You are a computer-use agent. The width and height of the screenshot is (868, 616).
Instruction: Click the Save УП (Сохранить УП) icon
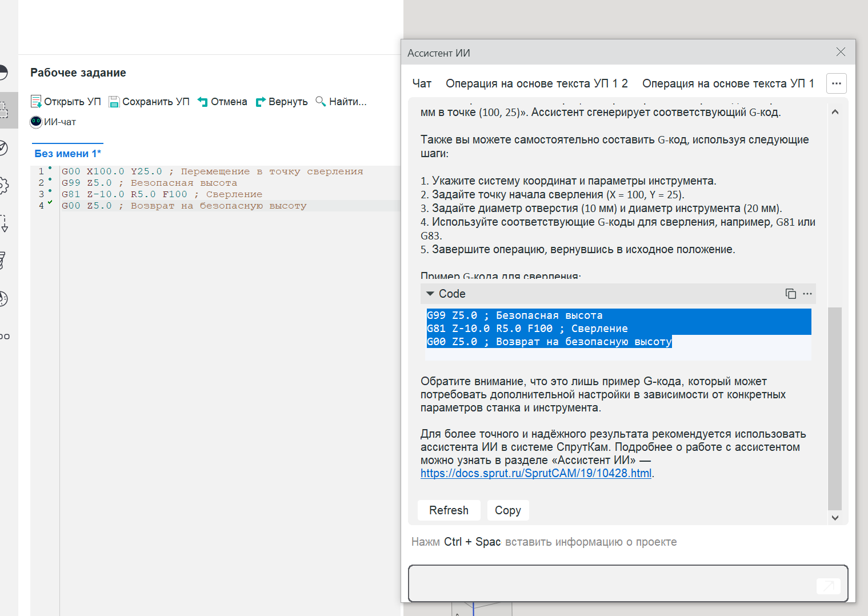(x=114, y=102)
